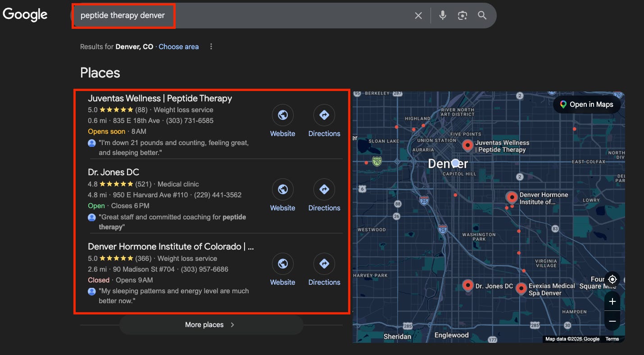
Task: Click the Evexias Medical Spa map pin
Action: 521,288
